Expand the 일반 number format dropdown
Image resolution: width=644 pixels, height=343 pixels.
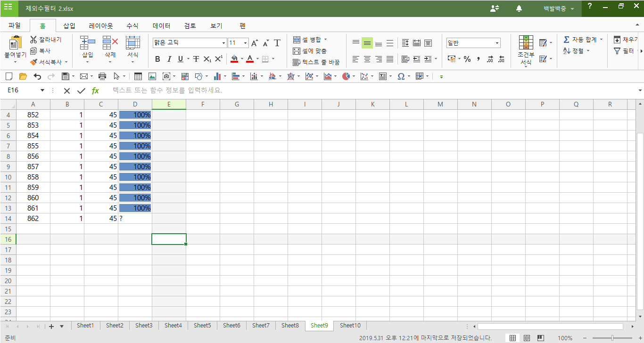pyautogui.click(x=497, y=43)
